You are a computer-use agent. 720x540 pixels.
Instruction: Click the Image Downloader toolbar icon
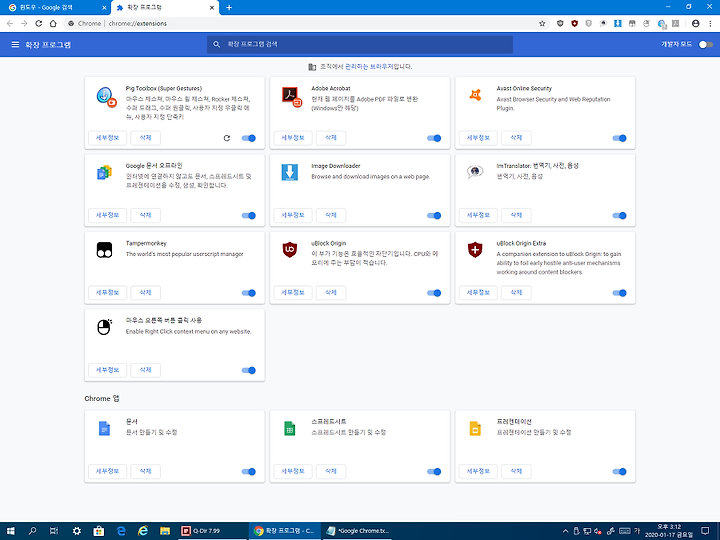coord(618,23)
